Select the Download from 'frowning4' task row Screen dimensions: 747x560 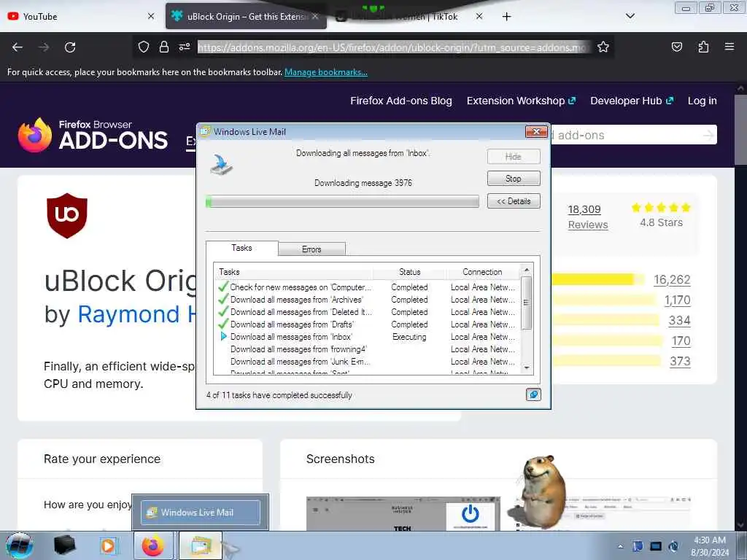click(367, 349)
